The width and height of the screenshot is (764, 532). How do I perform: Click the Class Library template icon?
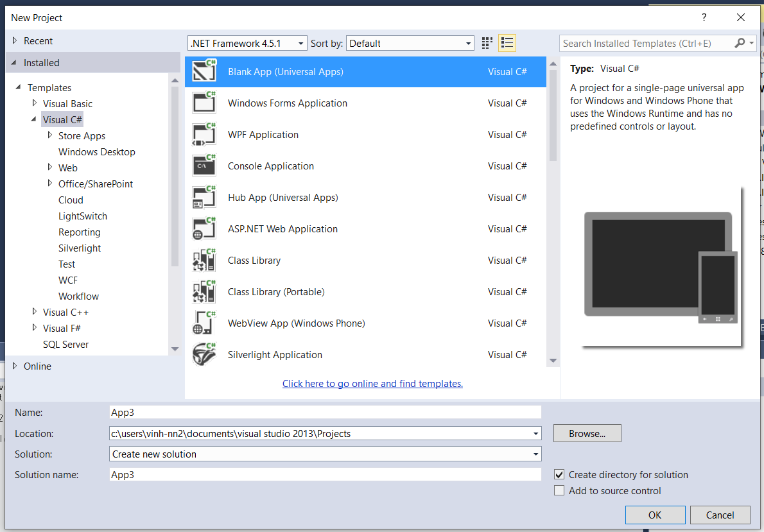tap(204, 260)
